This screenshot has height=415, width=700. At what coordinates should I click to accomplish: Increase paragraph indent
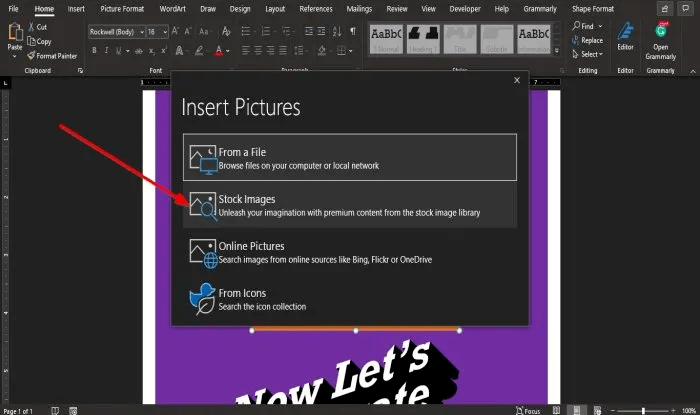pyautogui.click(x=321, y=31)
